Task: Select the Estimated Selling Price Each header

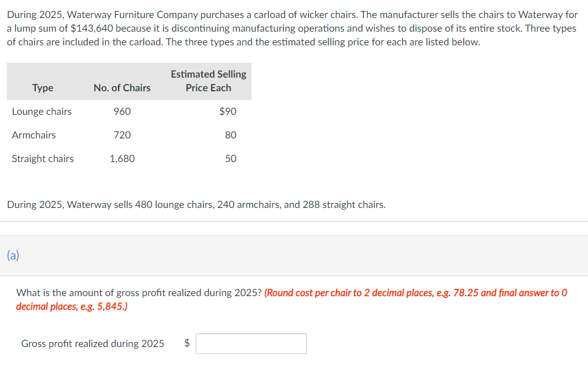Action: (209, 81)
